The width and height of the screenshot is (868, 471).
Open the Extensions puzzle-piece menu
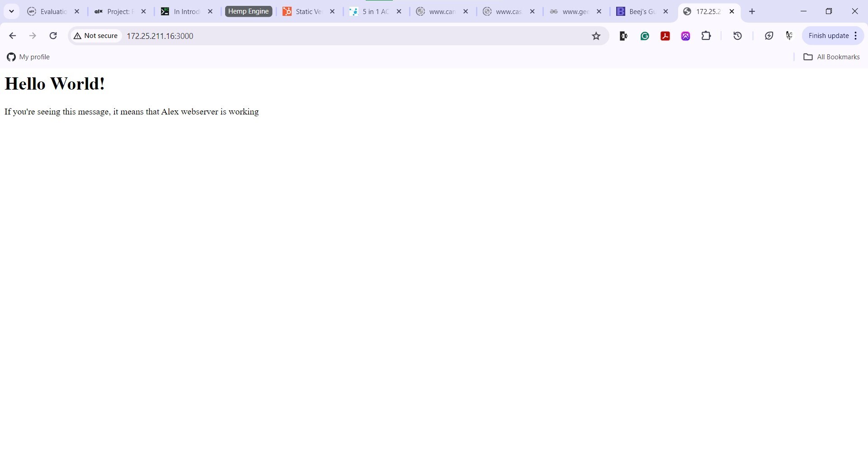[x=706, y=35]
